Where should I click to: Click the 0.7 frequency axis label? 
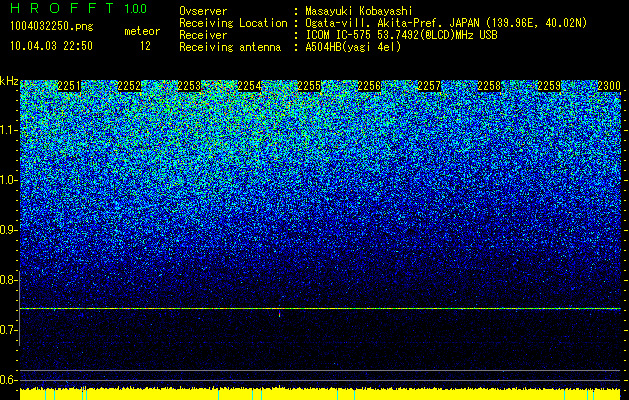[x=8, y=330]
